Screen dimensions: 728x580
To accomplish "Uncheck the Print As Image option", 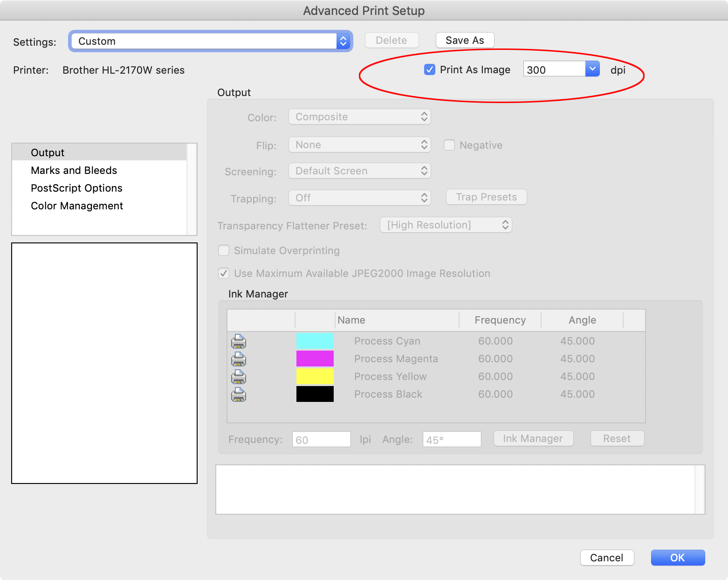I will click(x=429, y=69).
